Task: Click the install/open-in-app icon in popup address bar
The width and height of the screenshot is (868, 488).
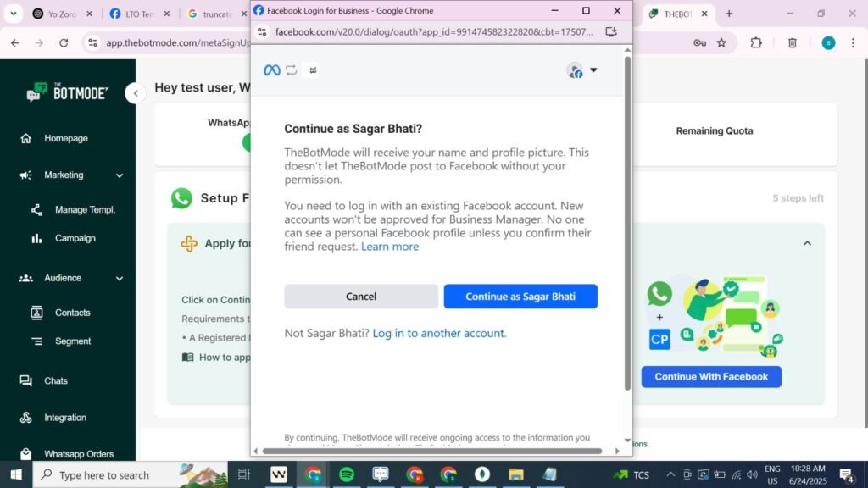Action: [x=611, y=32]
